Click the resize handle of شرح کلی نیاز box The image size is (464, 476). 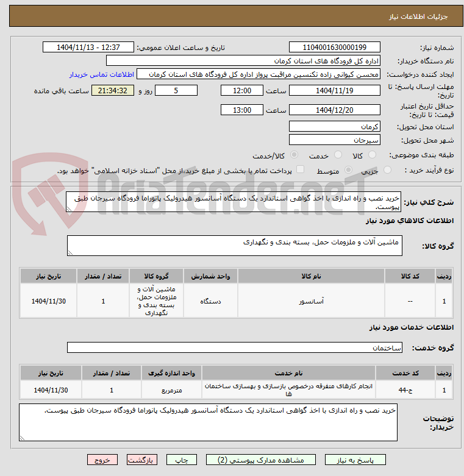tap(69, 209)
